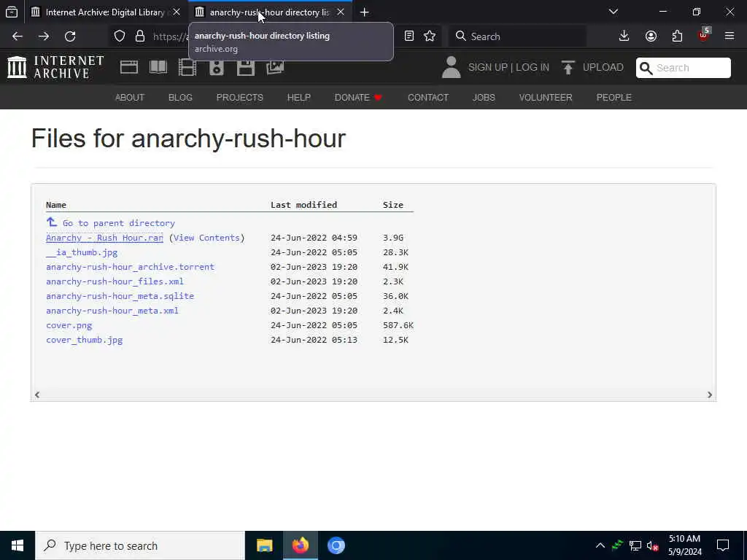Open the Software floppy disk icon
The width and height of the screenshot is (747, 560).
click(x=246, y=67)
